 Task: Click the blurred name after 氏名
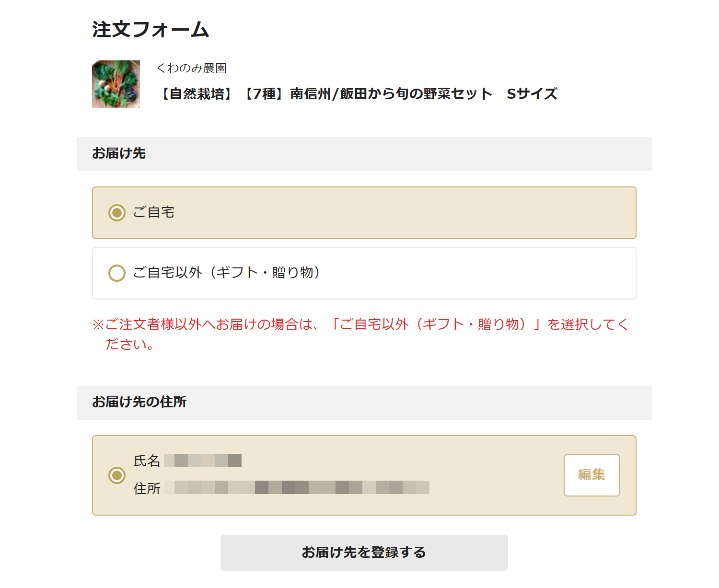point(203,461)
